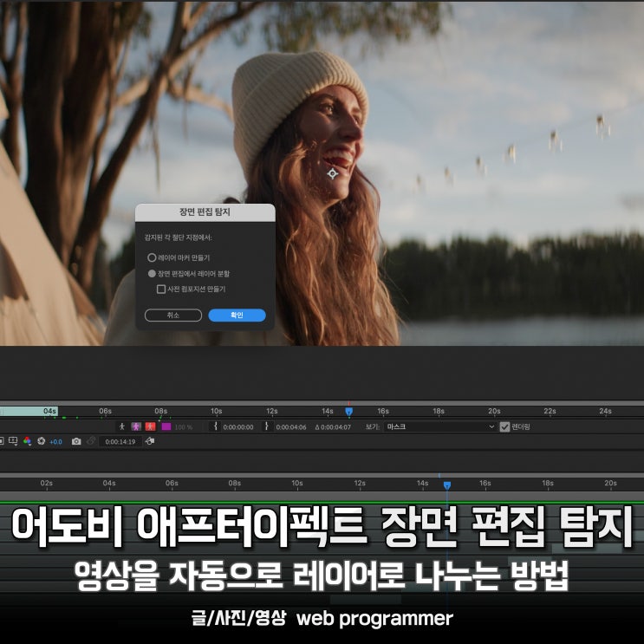Toggle the alpha boundary red figure icon
The image size is (644, 644).
pyautogui.click(x=150, y=426)
